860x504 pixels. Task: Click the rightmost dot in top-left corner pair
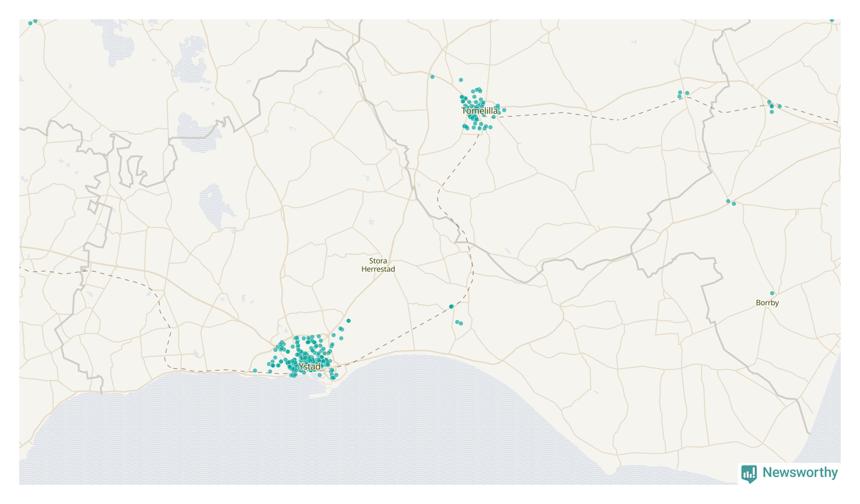click(x=35, y=21)
